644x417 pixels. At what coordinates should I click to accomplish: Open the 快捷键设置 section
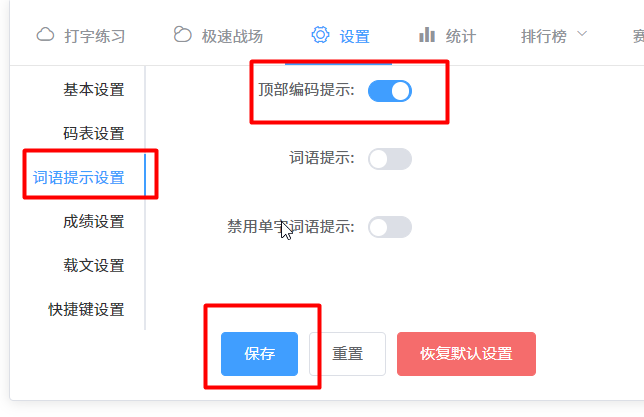(x=87, y=310)
